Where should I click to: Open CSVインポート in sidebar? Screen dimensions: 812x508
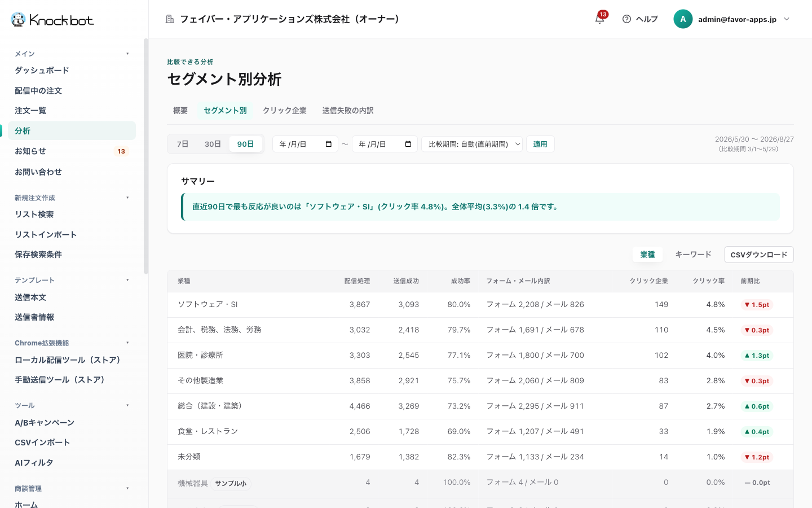(x=72, y=442)
